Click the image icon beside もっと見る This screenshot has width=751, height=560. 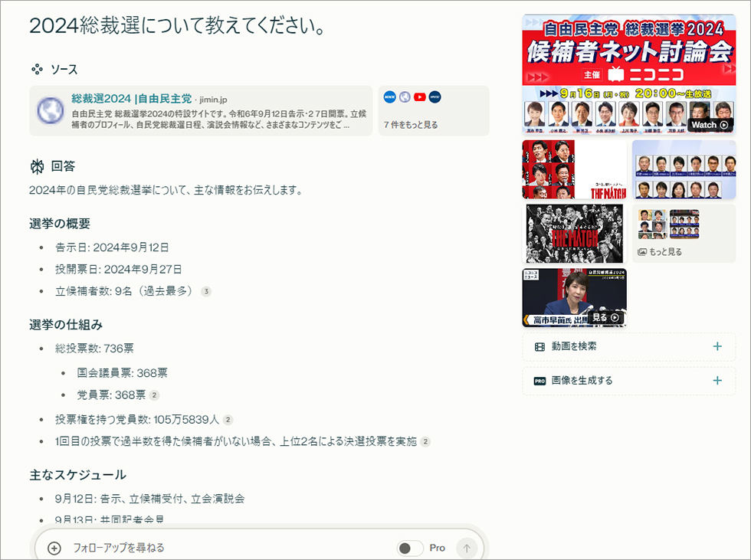[x=642, y=252]
